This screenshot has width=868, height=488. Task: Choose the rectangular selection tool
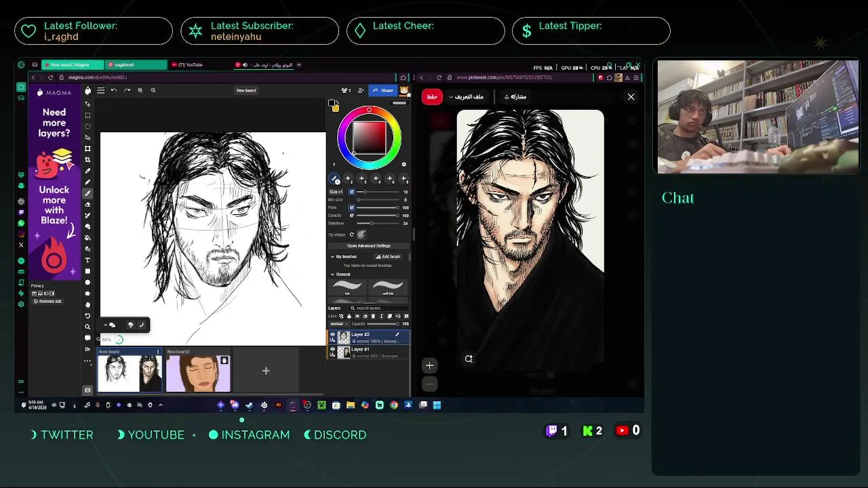(87, 115)
